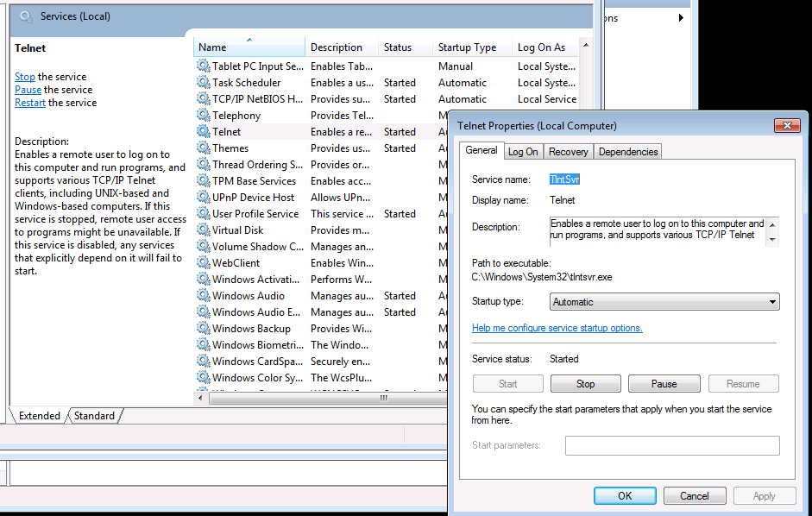812x516 pixels.
Task: Click the Windows Backup service icon
Action: [x=203, y=329]
